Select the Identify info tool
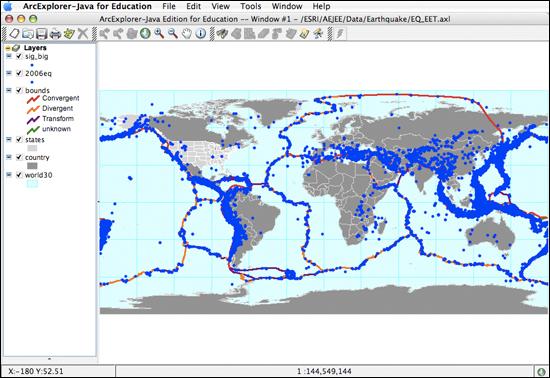The height and width of the screenshot is (378, 550). coord(200,34)
